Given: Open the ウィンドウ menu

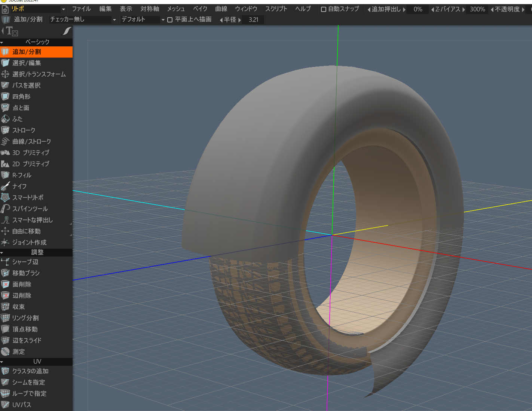Looking at the screenshot, I should (246, 9).
